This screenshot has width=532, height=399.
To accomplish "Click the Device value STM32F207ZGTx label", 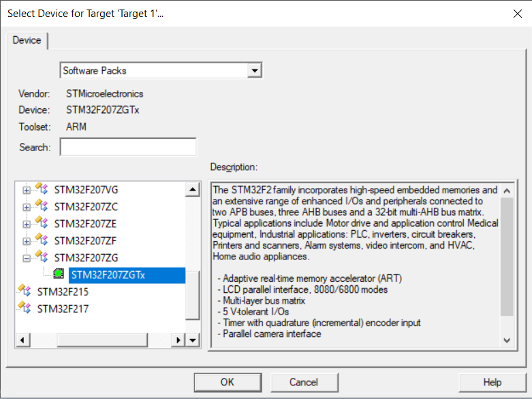I will (102, 110).
